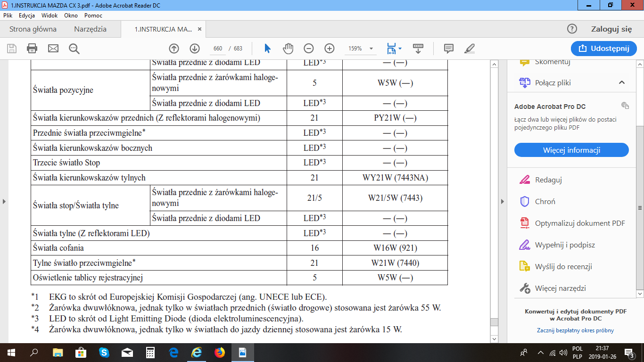
Task: Open the fit page options dropdown
Action: 400,49
